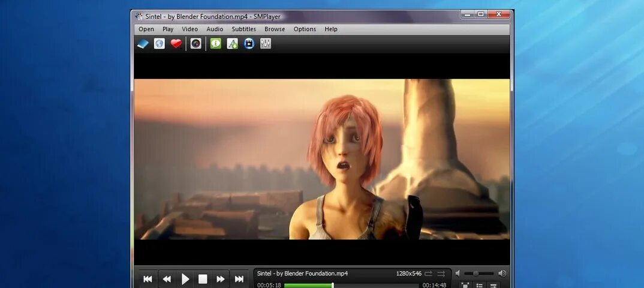The width and height of the screenshot is (644, 288).
Task: Open the equalizer sliders icon
Action: tap(266, 44)
